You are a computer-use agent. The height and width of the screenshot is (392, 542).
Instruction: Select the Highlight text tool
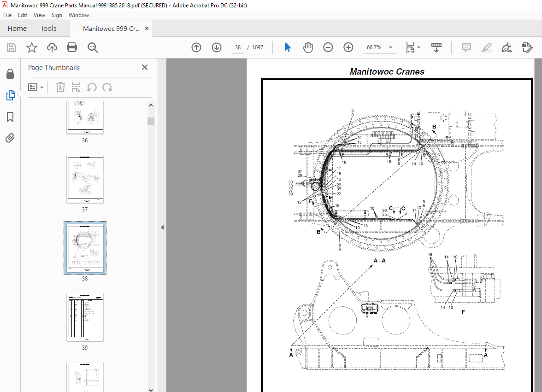click(x=487, y=47)
